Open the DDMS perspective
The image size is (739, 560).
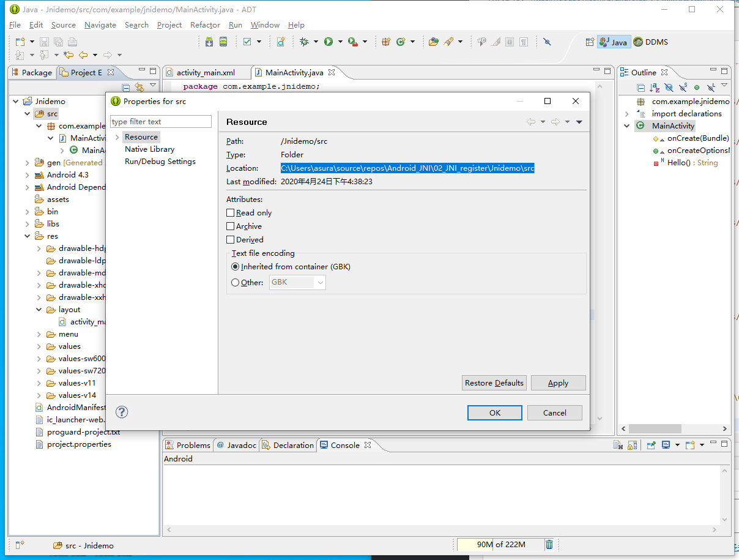(651, 42)
